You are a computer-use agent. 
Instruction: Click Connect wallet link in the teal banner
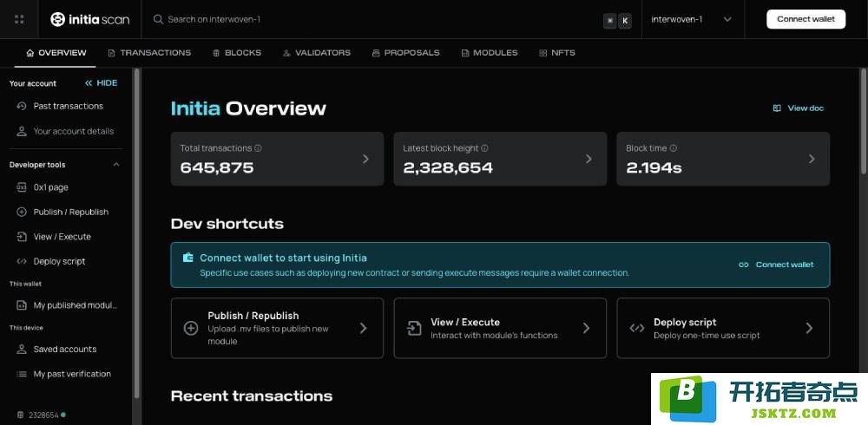[x=776, y=265]
